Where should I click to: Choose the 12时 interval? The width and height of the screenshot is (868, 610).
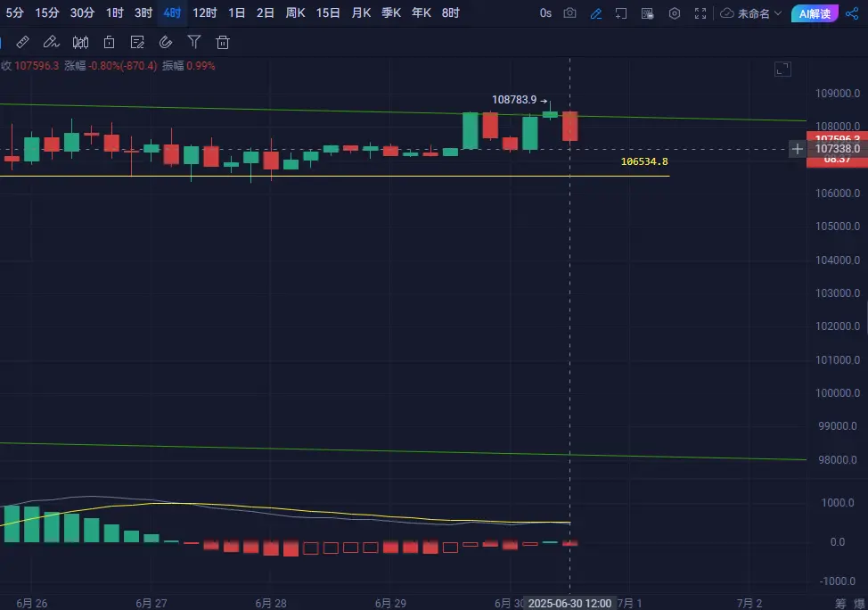(x=204, y=12)
